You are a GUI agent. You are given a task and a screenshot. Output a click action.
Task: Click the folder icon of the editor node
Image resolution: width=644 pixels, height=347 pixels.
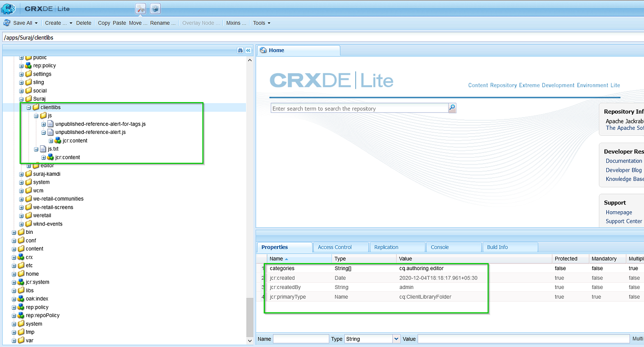(36, 166)
